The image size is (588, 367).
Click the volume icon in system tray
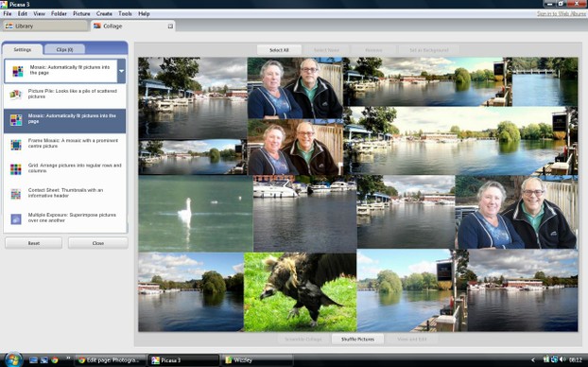[562, 359]
